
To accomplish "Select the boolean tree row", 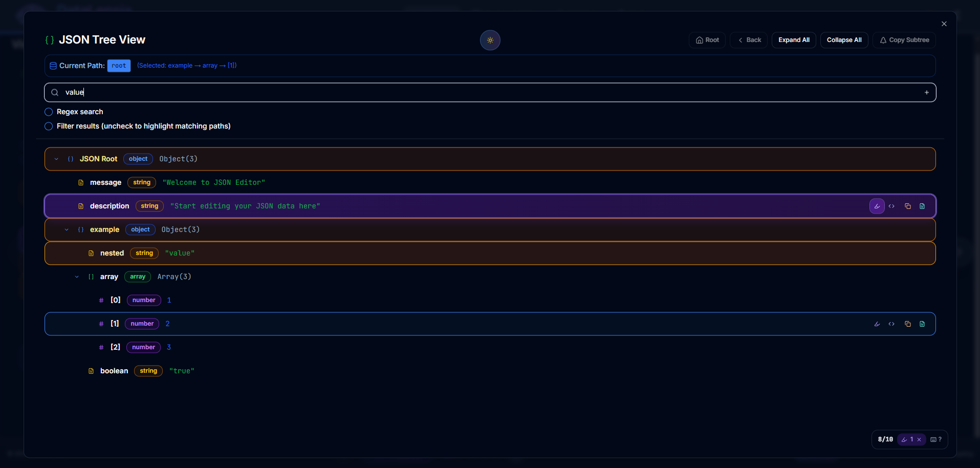I will [490, 371].
